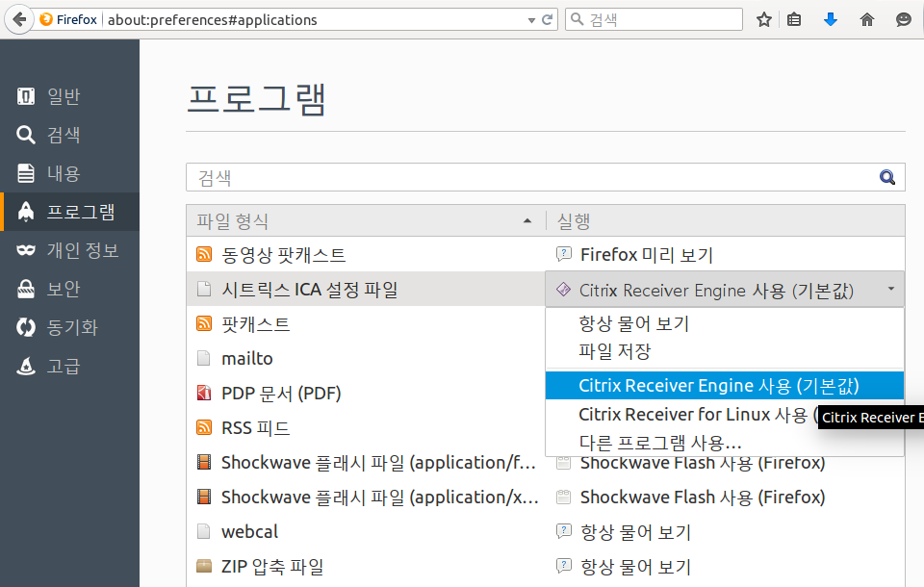Click the bookmark star icon
Screen dimensions: 924x587
(x=763, y=18)
